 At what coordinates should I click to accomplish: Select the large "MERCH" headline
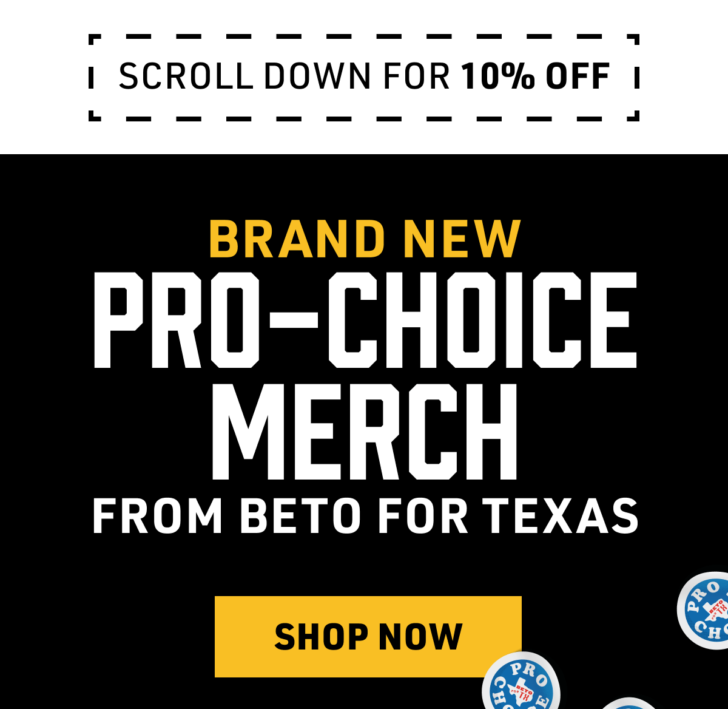click(x=365, y=431)
